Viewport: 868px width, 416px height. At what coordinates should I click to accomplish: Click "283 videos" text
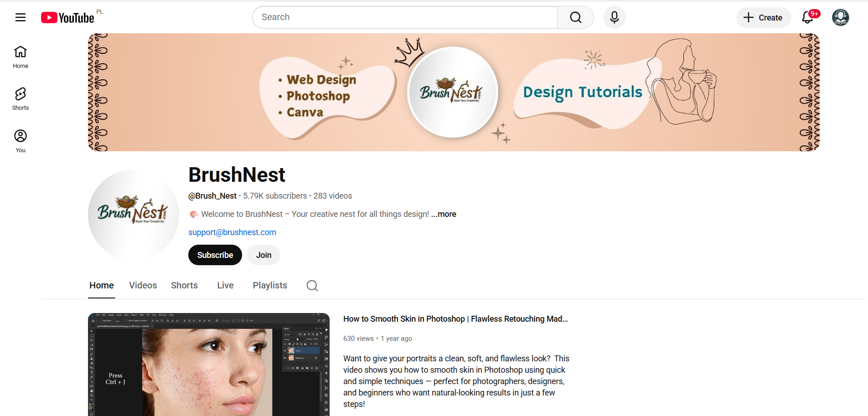coord(333,196)
